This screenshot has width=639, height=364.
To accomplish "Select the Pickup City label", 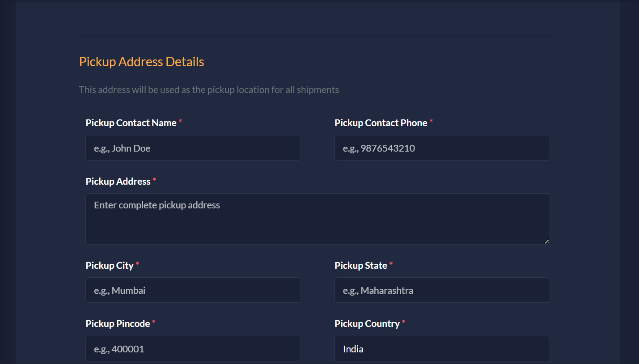I will (109, 265).
